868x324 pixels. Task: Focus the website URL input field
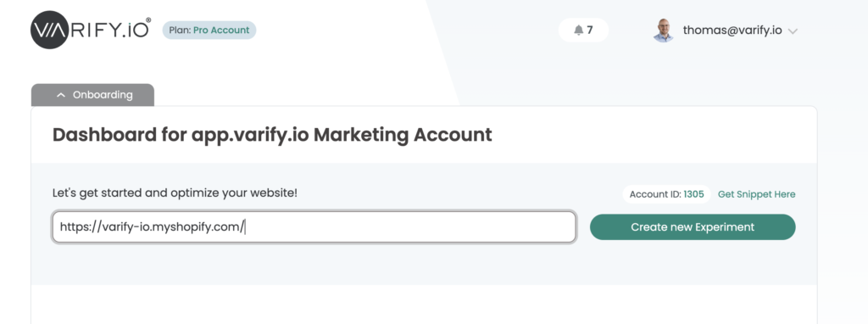314,226
